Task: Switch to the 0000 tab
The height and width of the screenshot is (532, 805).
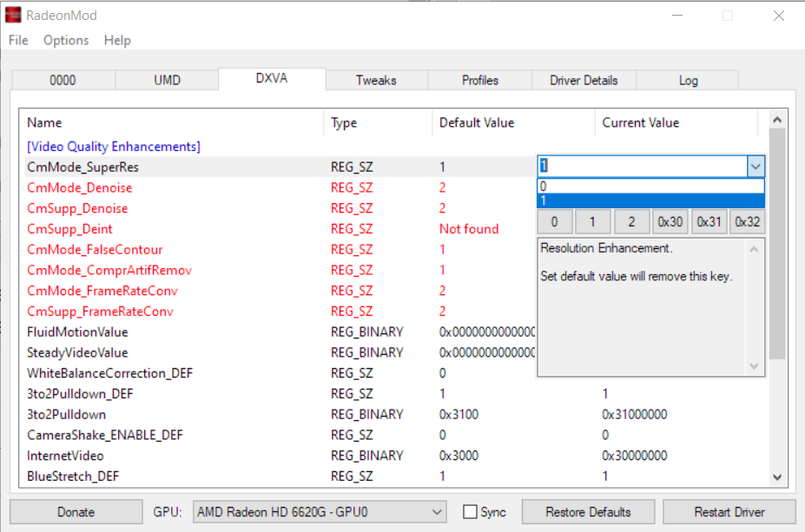Action: [x=63, y=81]
